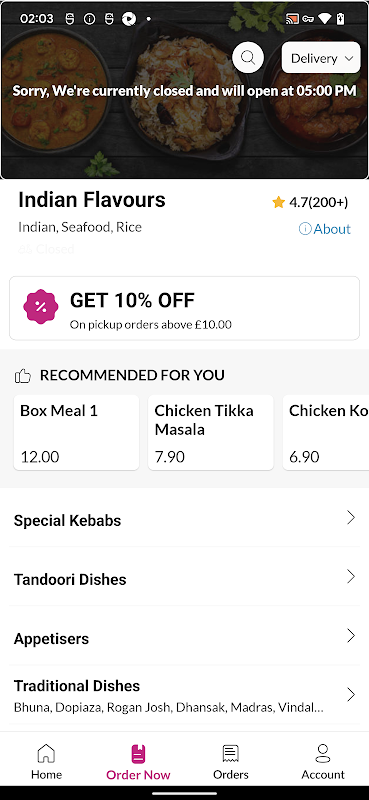The height and width of the screenshot is (800, 369).
Task: Tap the pink discount badge icon
Action: pos(41,307)
